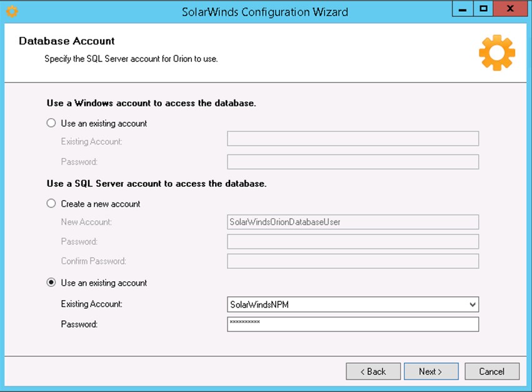Focus the SQL existing account Password field
The width and height of the screenshot is (532, 392).
tap(353, 324)
